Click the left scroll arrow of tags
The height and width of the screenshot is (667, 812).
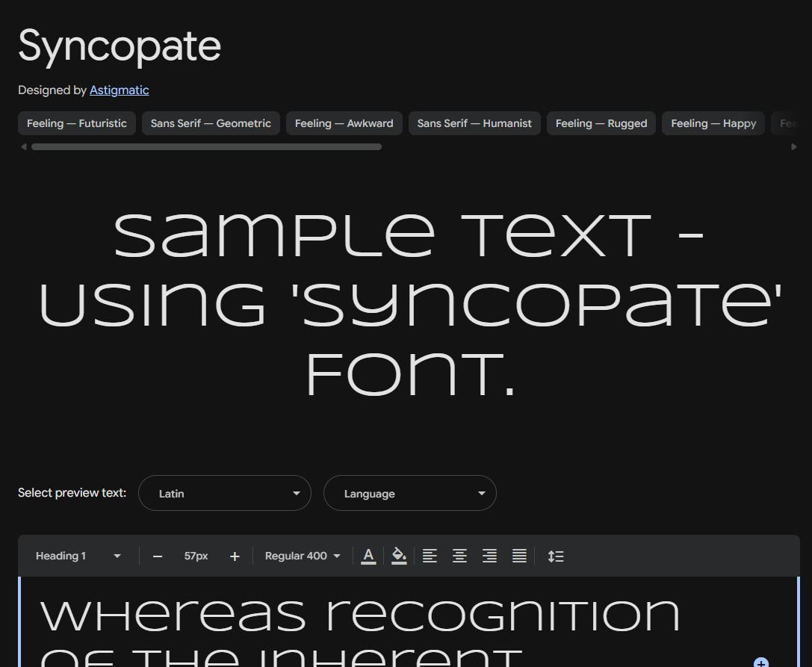(x=23, y=147)
